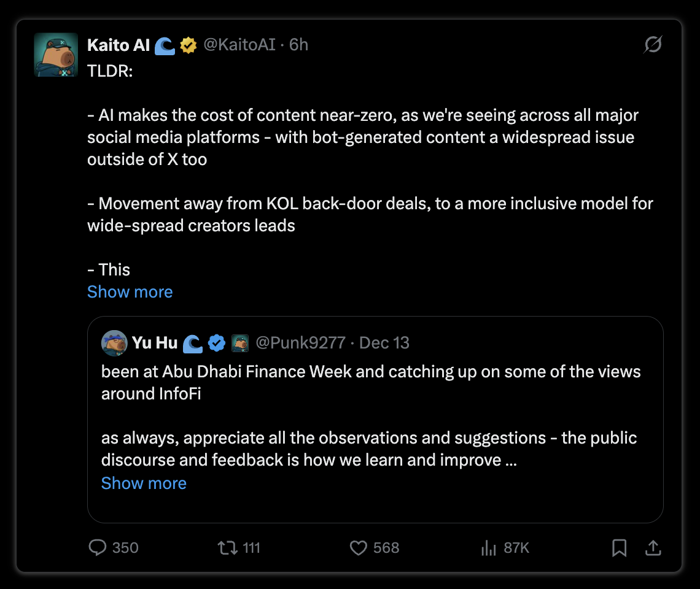This screenshot has height=589, width=700.
Task: Toggle the bookmark icon
Action: coord(619,547)
